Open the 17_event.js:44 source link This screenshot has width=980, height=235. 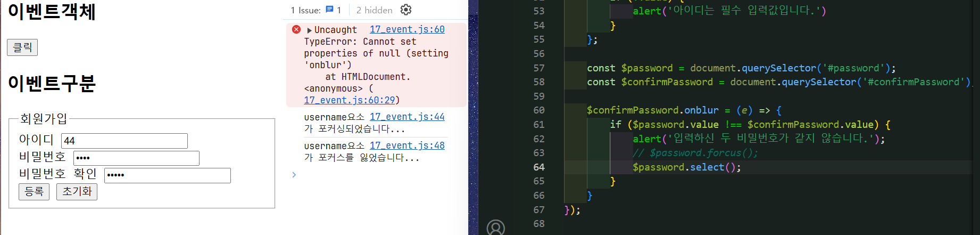407,117
